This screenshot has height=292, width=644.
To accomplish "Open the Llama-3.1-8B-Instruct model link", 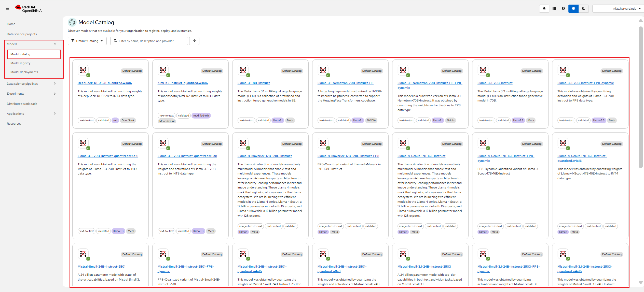I will click(x=253, y=83).
